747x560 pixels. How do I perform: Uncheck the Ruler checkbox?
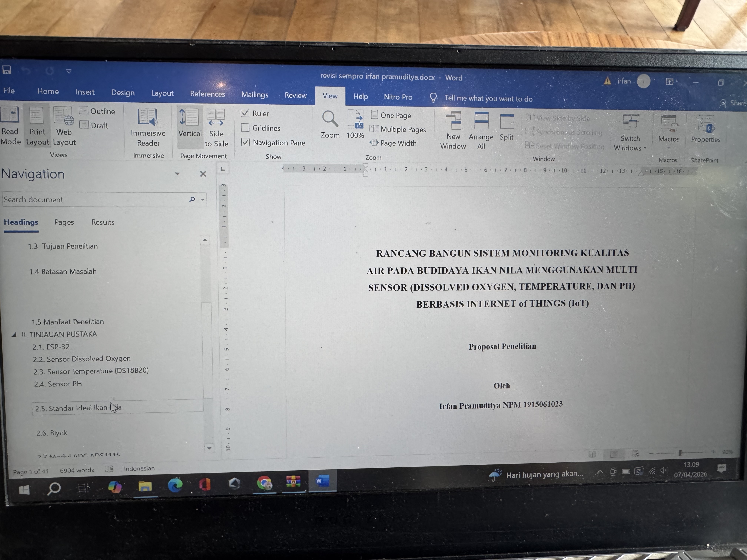click(245, 113)
